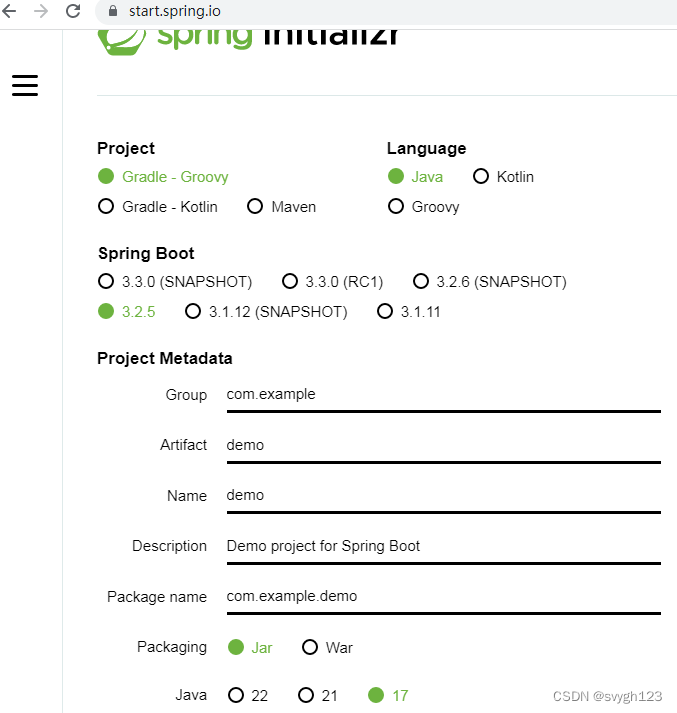Select Gradle - Kotlin project type

coord(158,206)
